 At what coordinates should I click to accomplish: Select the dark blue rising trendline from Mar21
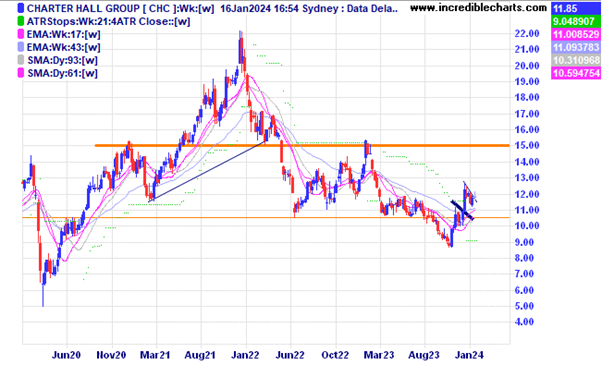coord(207,172)
